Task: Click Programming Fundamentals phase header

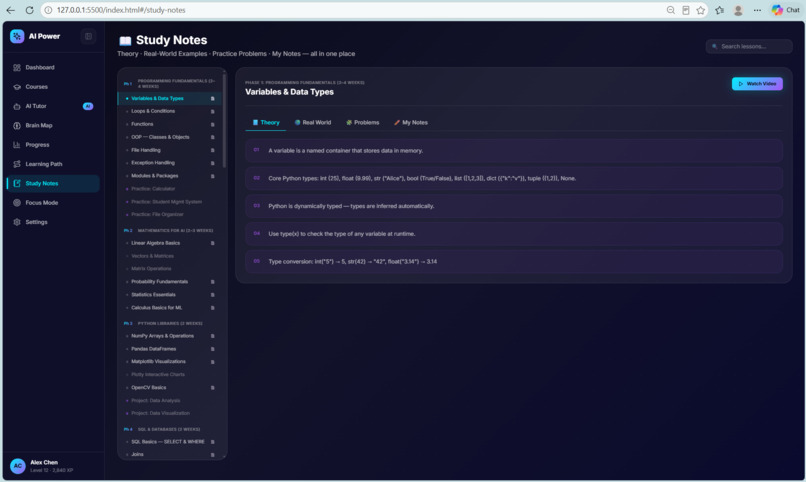Action: pos(170,83)
